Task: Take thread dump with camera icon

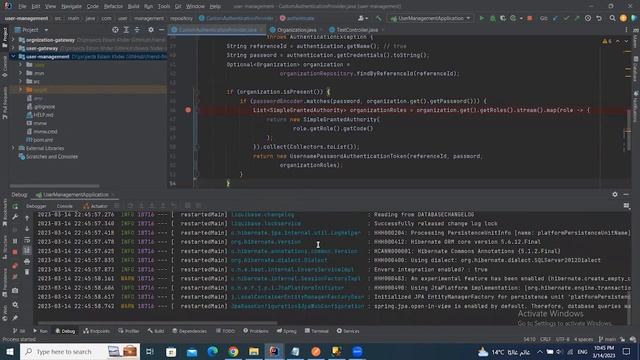Action: (x=15, y=291)
